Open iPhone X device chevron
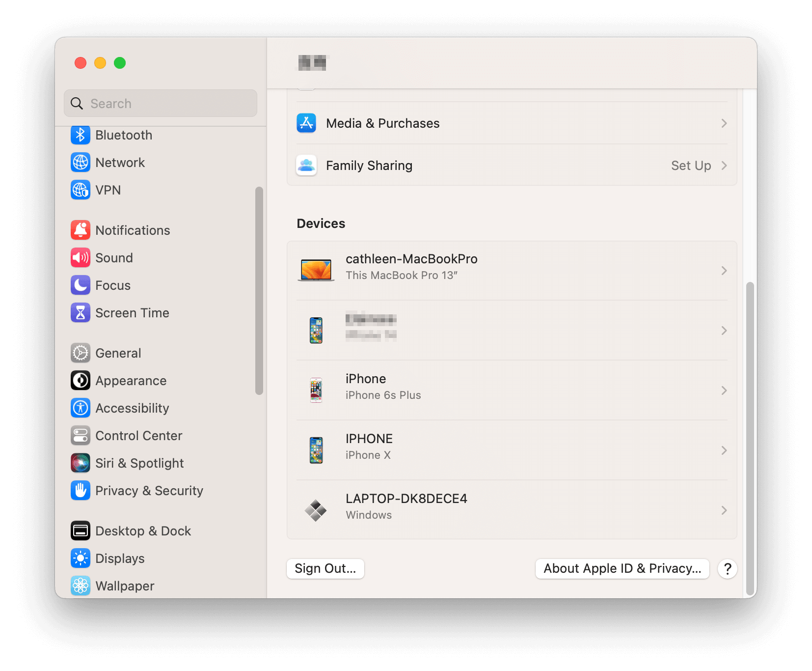 point(724,450)
